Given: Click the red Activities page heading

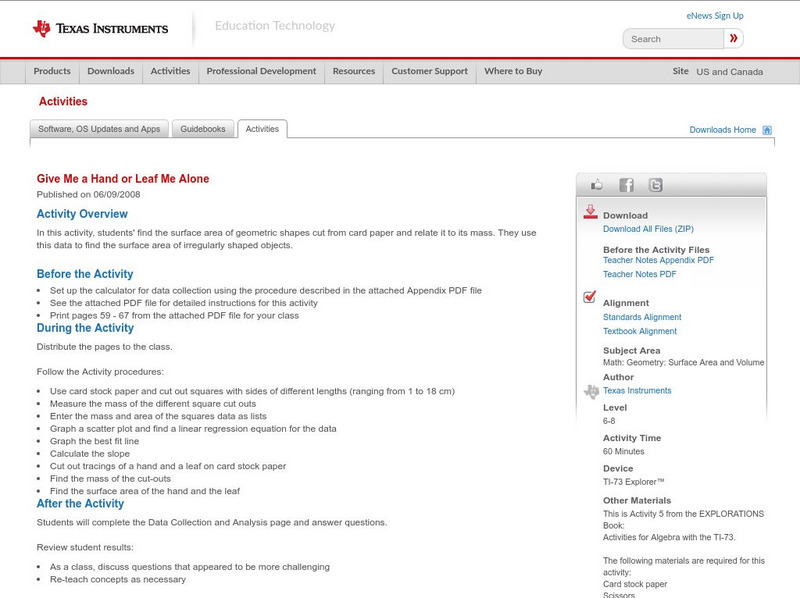Looking at the screenshot, I should click(x=63, y=102).
